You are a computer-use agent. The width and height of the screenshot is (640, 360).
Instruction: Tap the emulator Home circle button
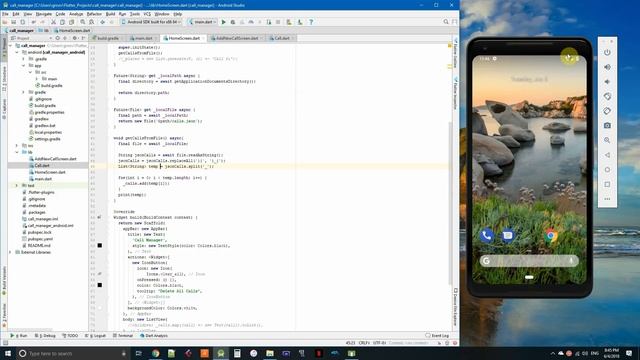607,170
